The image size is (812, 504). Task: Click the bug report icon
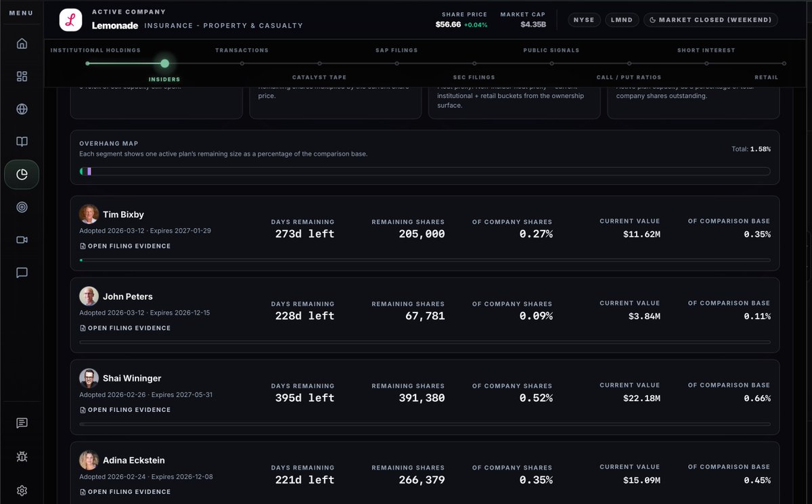22,457
